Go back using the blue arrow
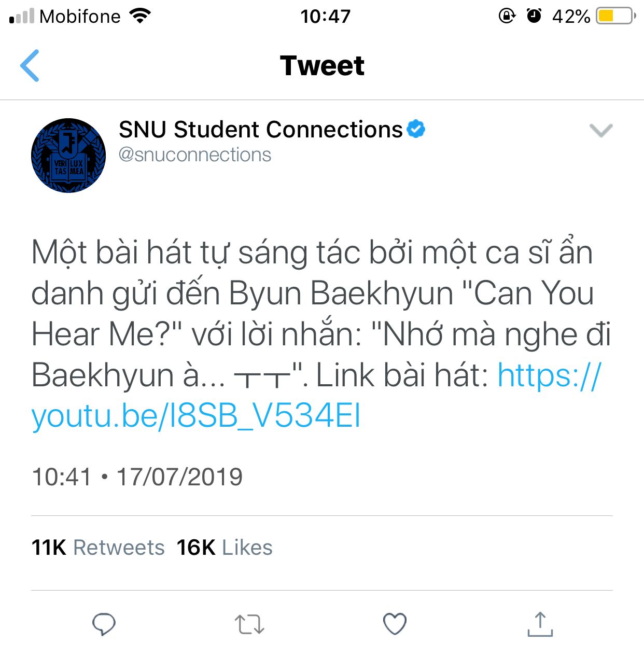644x658 pixels. point(30,65)
